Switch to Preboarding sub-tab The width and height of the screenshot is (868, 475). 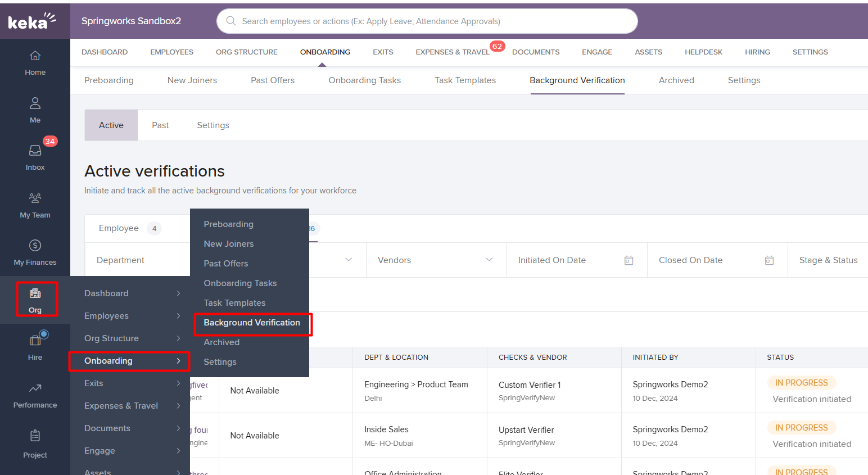(x=109, y=80)
